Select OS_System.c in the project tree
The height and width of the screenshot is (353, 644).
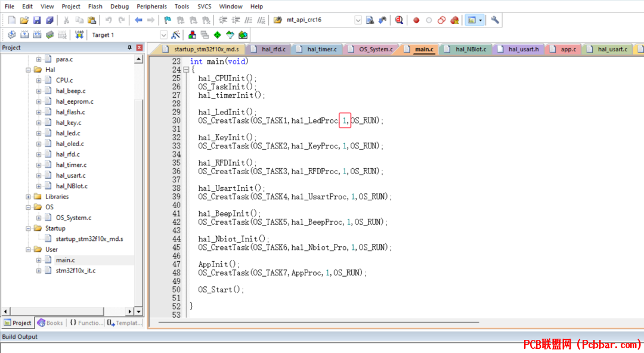73,218
